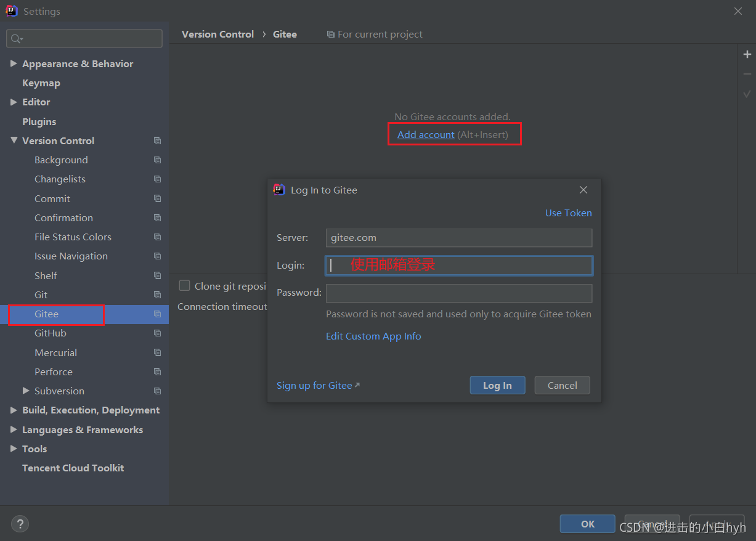Image resolution: width=756 pixels, height=541 pixels.
Task: Click the OK button in Settings
Action: 588,524
